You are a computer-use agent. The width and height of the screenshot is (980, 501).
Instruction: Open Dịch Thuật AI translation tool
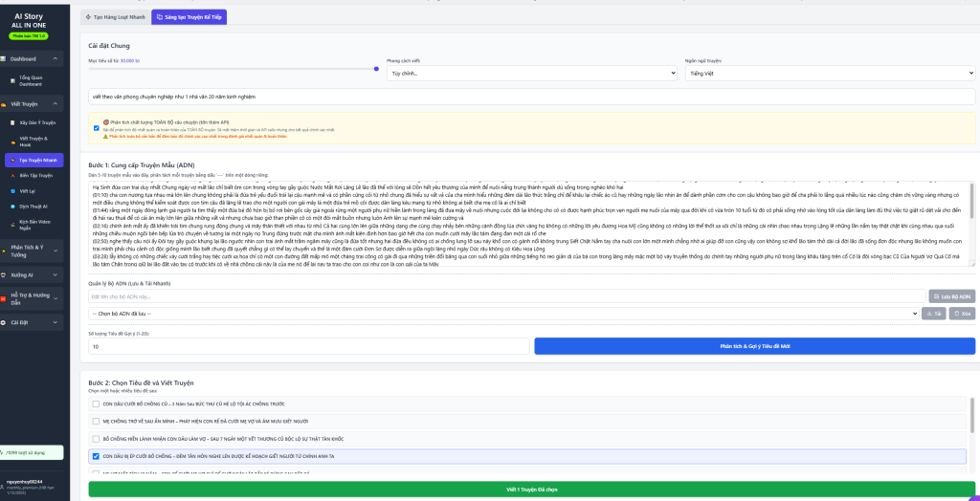pos(33,207)
